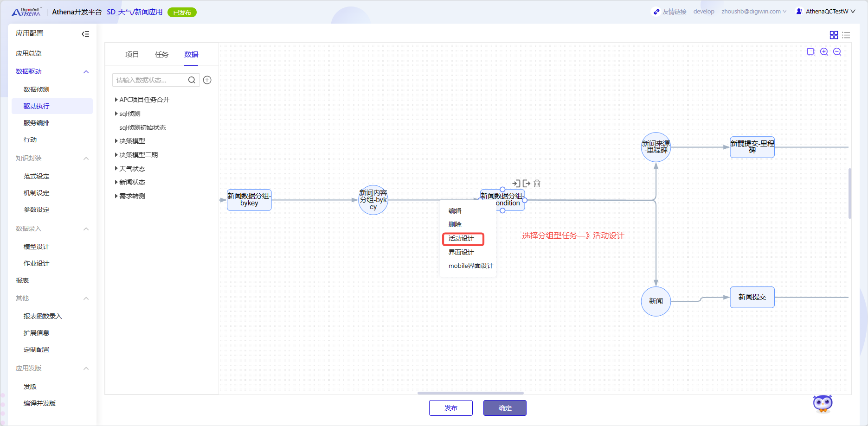Select the 新聞提交-里程碑 node
This screenshot has width=868, height=426.
click(752, 147)
